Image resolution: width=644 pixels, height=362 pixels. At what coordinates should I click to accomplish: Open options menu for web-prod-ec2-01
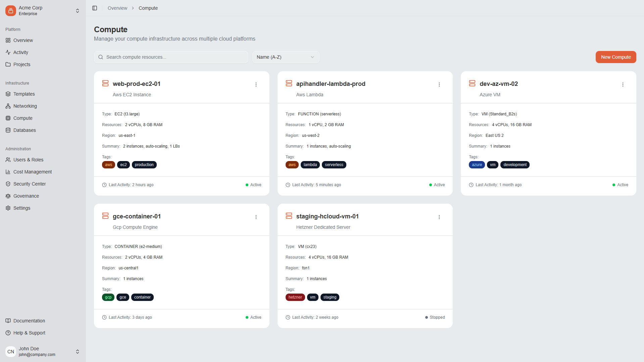coord(256,85)
